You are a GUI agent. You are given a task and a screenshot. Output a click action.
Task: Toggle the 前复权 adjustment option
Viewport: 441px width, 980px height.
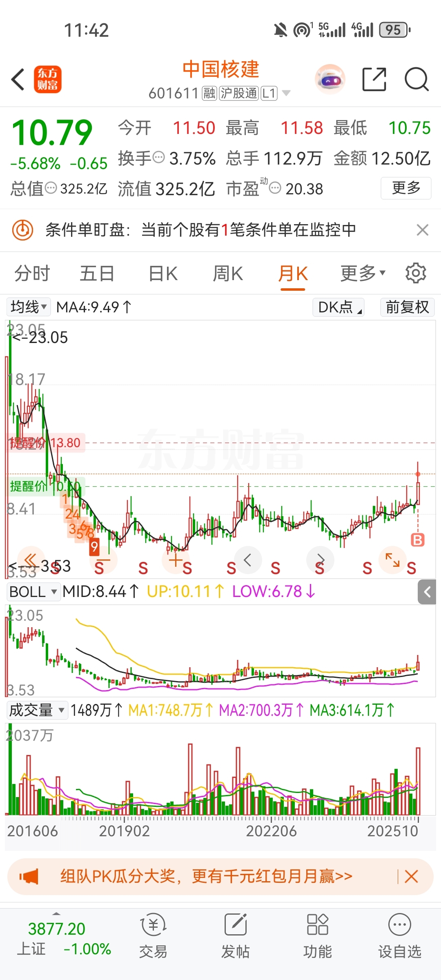(x=407, y=307)
